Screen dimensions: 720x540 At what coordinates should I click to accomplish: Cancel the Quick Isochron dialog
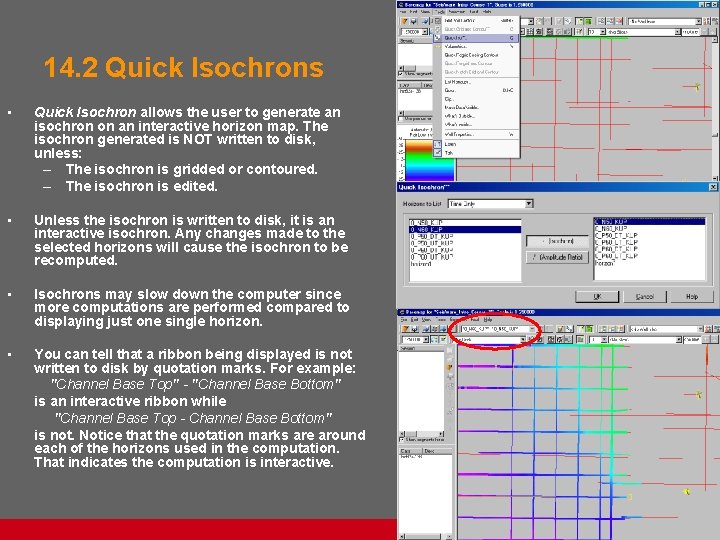pos(644,297)
